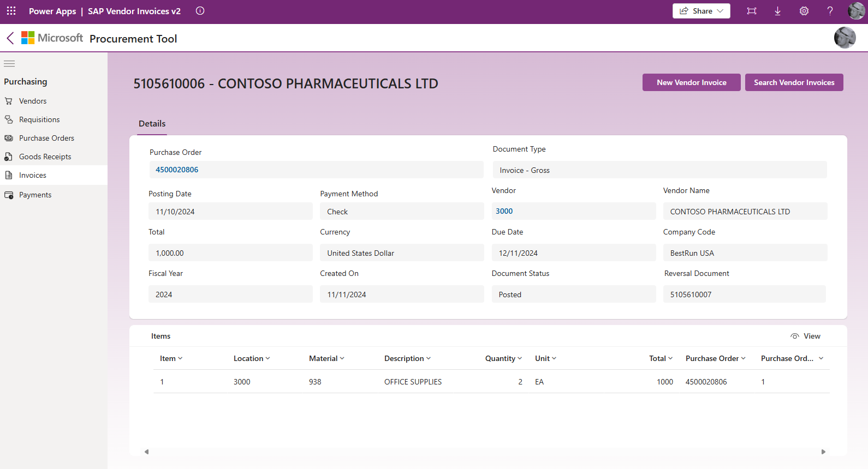Screen dimensions: 868x469
Task: Go back with the left chevron
Action: click(x=10, y=38)
